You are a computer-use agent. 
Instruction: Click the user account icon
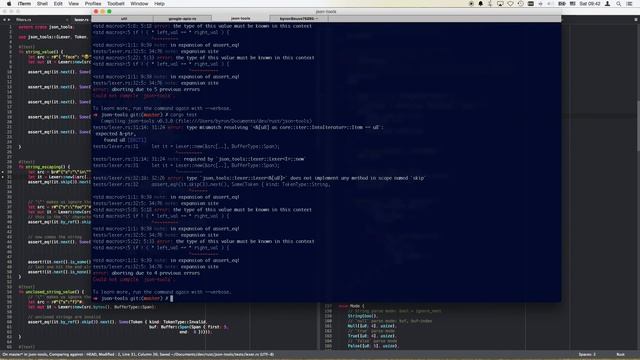[x=607, y=4]
